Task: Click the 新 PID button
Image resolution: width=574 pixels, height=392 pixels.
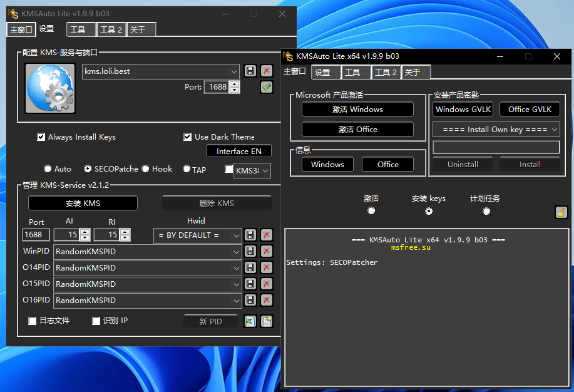Action: pyautogui.click(x=210, y=321)
